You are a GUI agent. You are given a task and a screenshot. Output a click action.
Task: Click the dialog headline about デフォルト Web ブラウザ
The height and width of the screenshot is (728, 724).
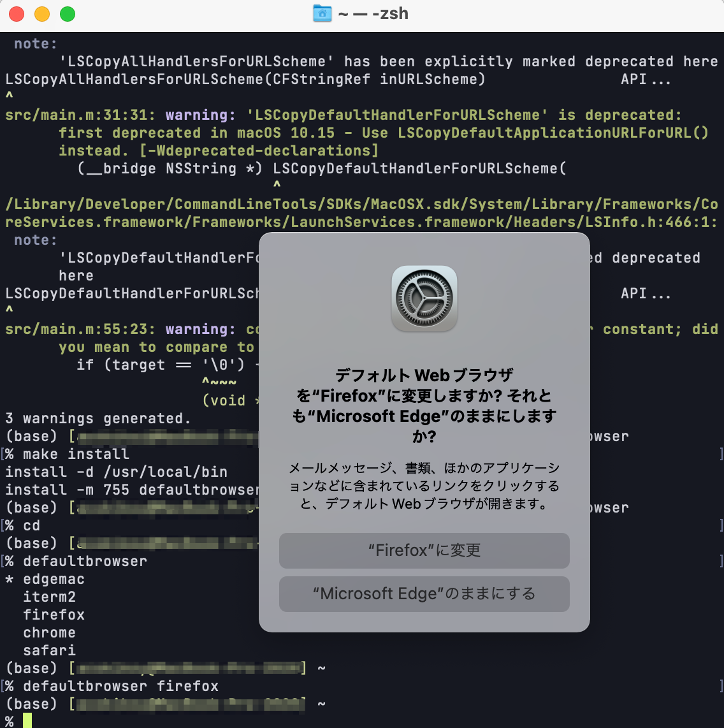point(424,405)
